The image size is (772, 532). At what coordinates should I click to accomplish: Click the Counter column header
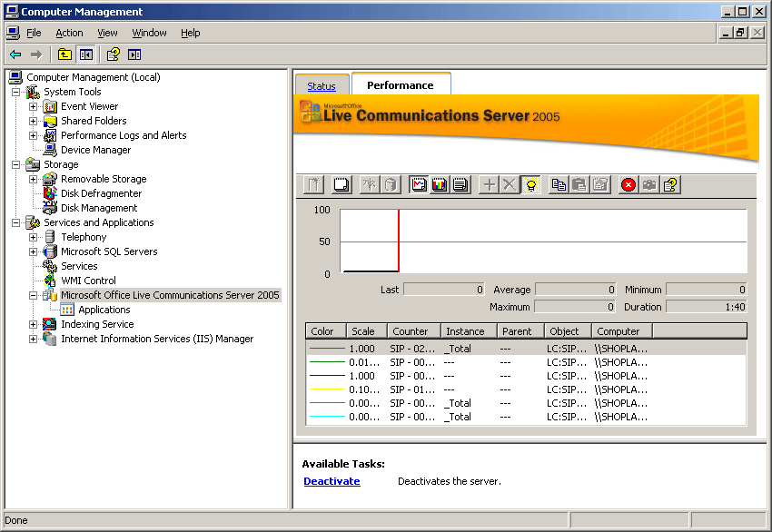coord(414,331)
